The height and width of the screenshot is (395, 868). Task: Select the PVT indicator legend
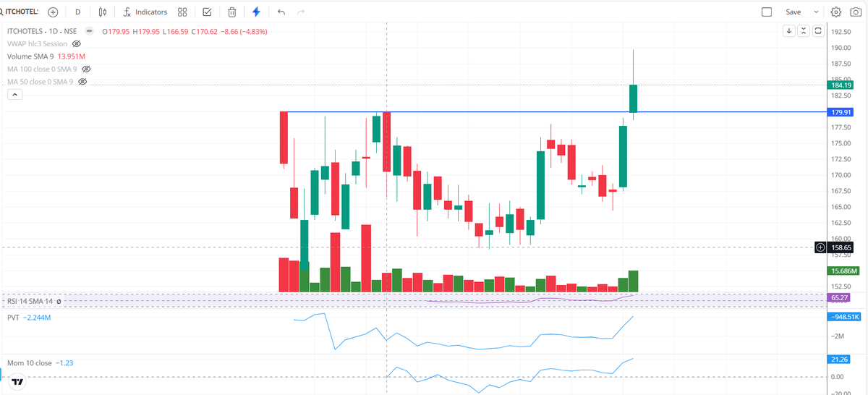point(13,318)
